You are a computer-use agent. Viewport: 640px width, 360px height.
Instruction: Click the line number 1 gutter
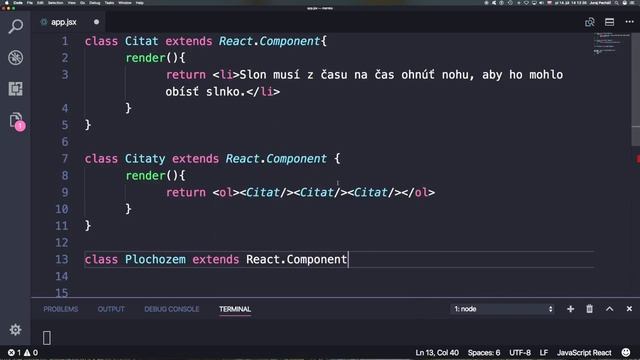[65, 41]
